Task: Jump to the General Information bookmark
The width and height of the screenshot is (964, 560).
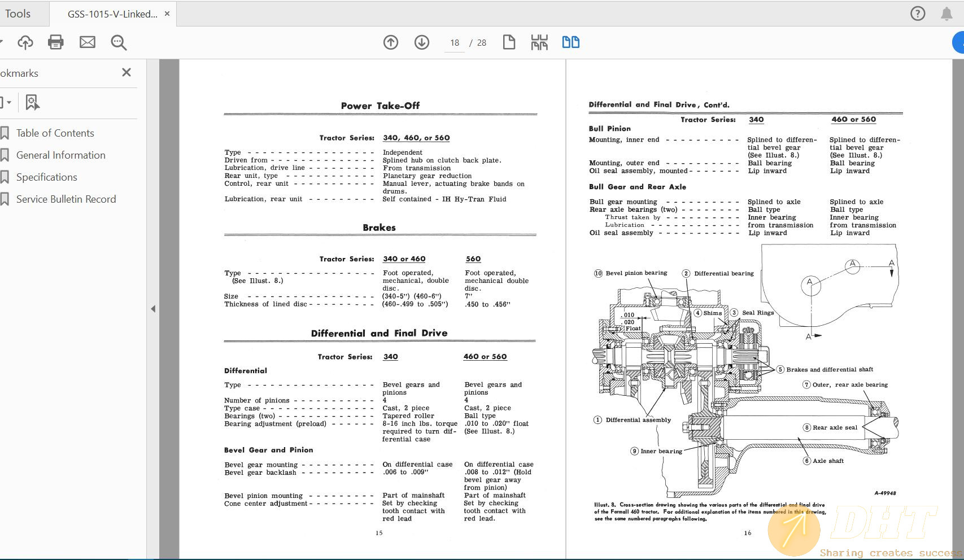Action: pos(61,155)
